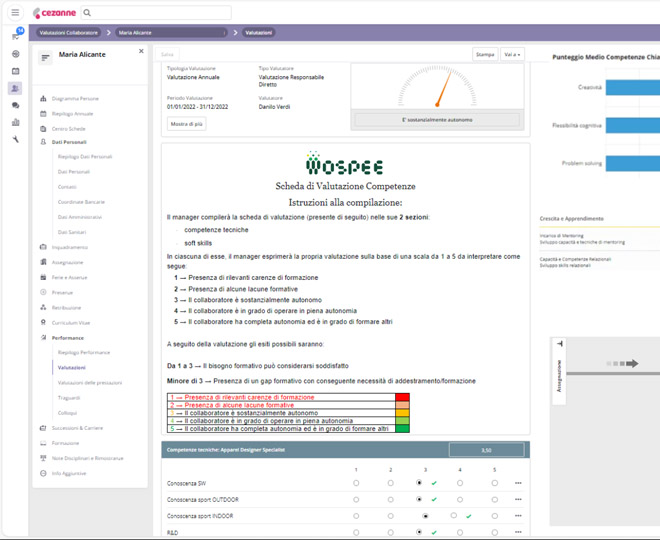This screenshot has width=660, height=540.
Task: Open options dots for Conoscenza SW row
Action: click(x=518, y=483)
